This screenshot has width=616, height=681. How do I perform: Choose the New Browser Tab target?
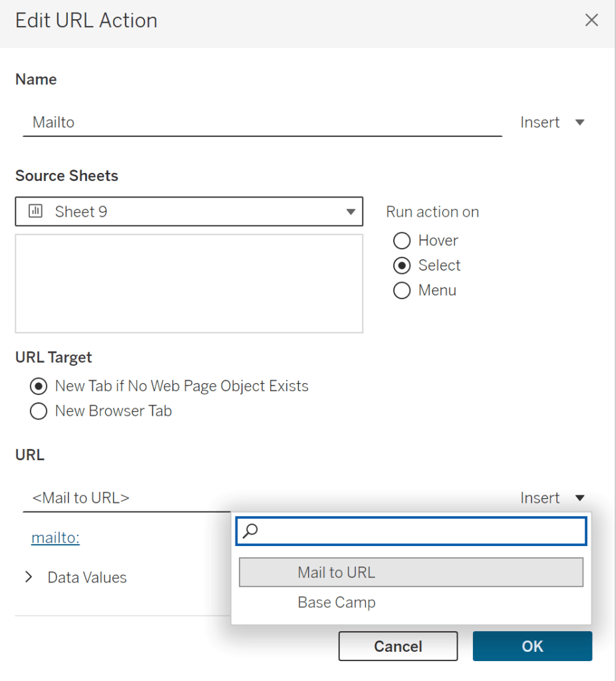pos(39,411)
